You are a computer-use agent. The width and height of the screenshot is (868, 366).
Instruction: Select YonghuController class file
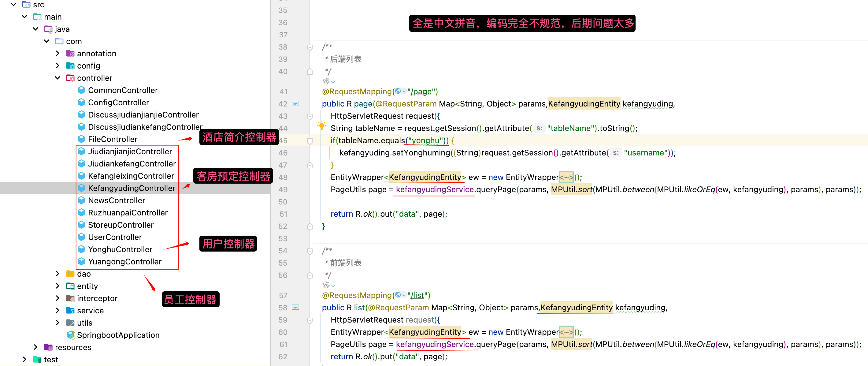120,249
